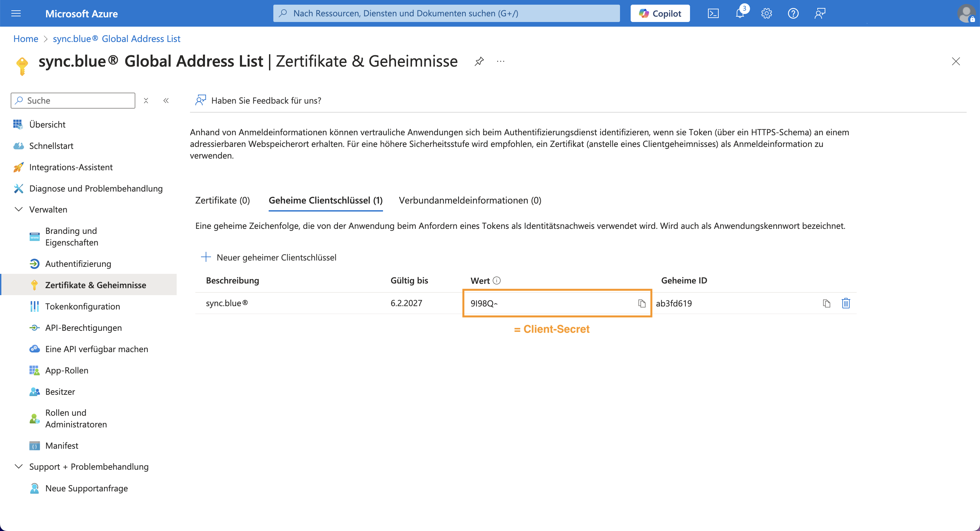The height and width of the screenshot is (531, 980).
Task: Collapse the sidebar with double chevron
Action: (x=166, y=100)
